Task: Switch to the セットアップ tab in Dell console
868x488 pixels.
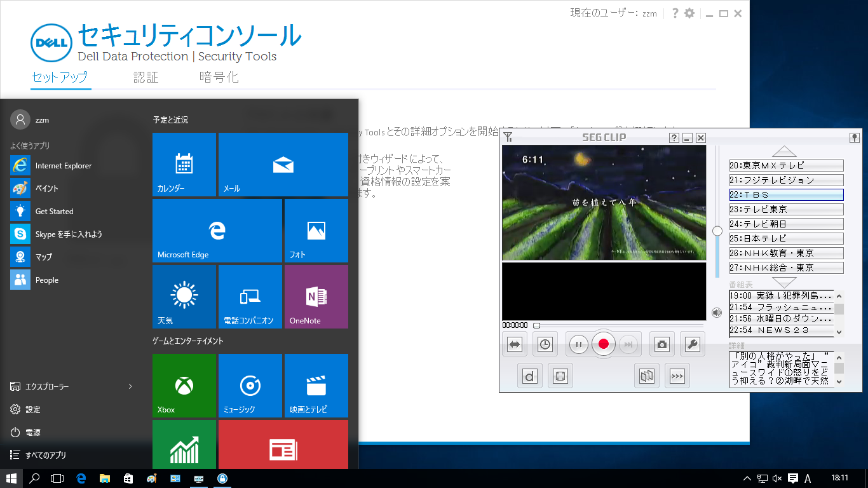Action: (59, 78)
